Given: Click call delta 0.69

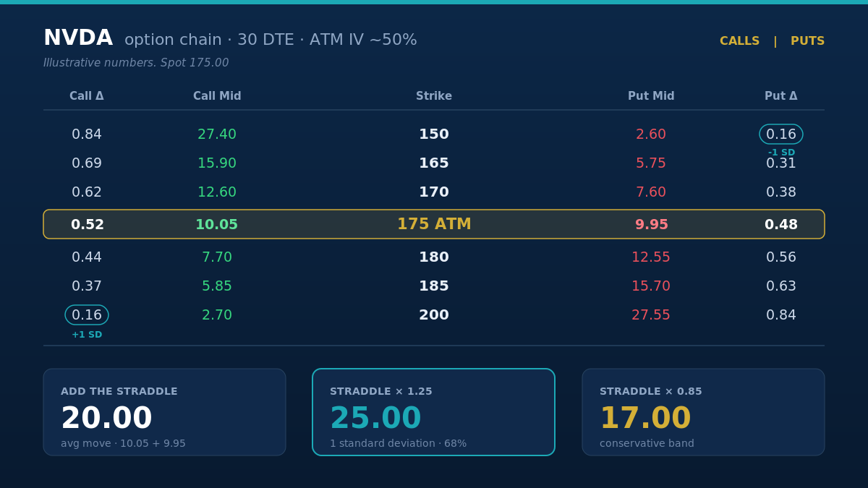Looking at the screenshot, I should 87,163.
